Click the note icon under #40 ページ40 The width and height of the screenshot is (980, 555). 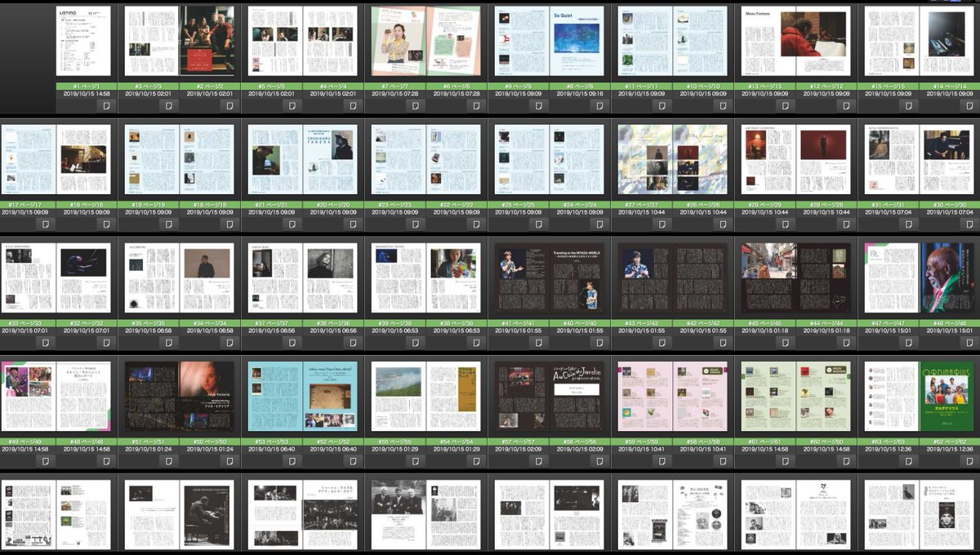pos(599,342)
